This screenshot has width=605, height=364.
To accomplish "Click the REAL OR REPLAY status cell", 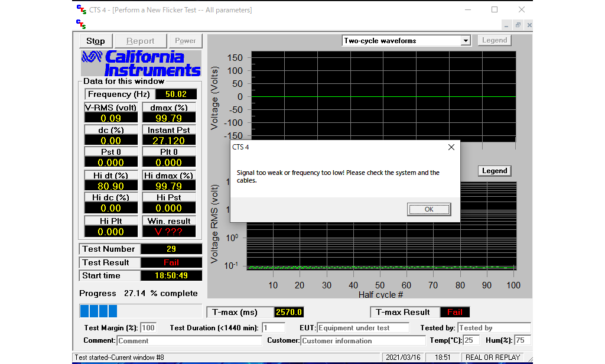I will click(493, 357).
